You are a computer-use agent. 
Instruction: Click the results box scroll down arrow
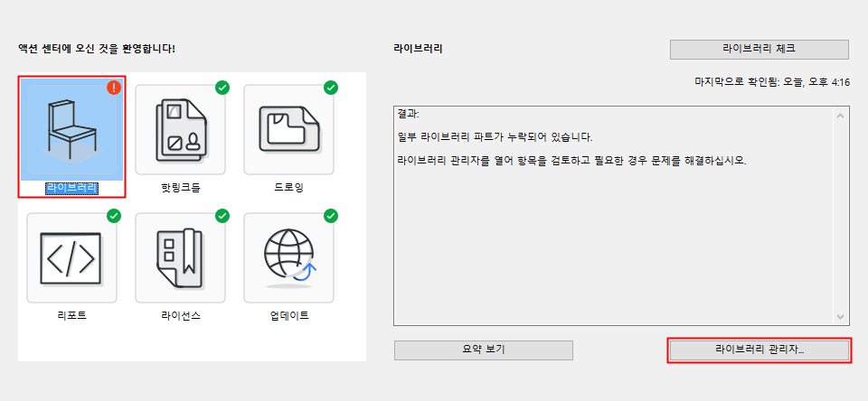(840, 317)
